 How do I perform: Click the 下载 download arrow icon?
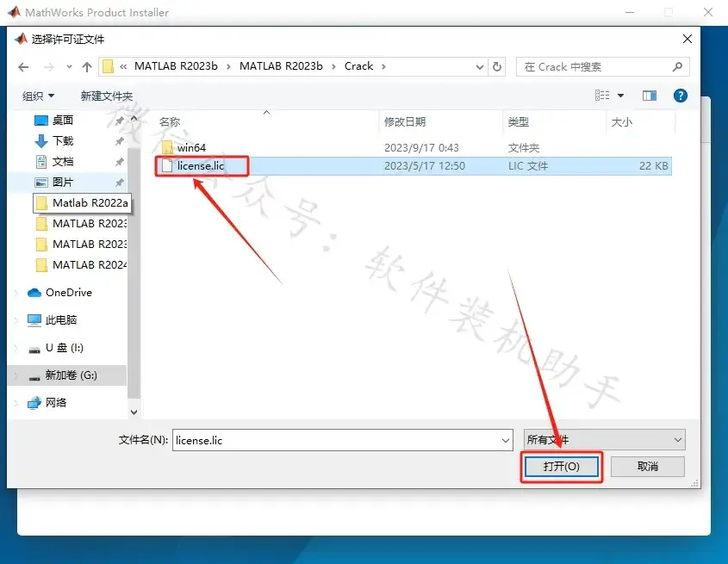click(40, 140)
